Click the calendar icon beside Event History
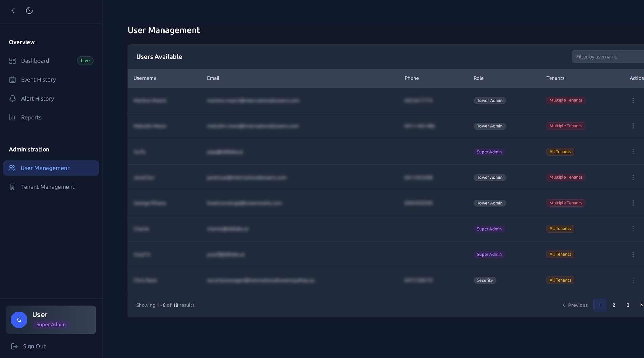The image size is (644, 358). [13, 79]
